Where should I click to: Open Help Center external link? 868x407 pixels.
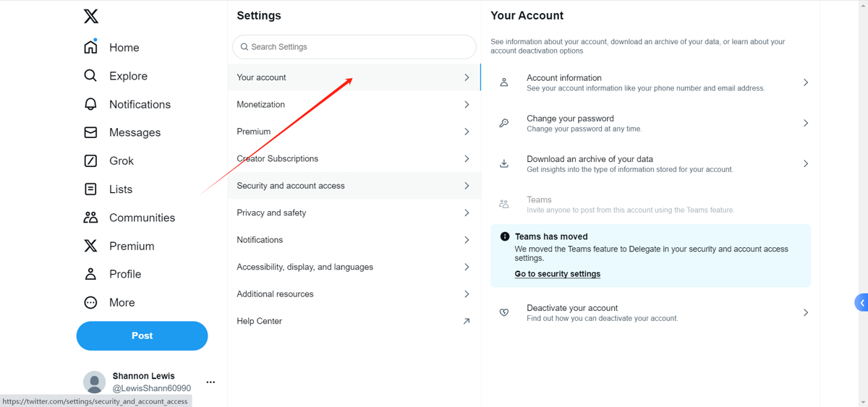click(x=467, y=321)
